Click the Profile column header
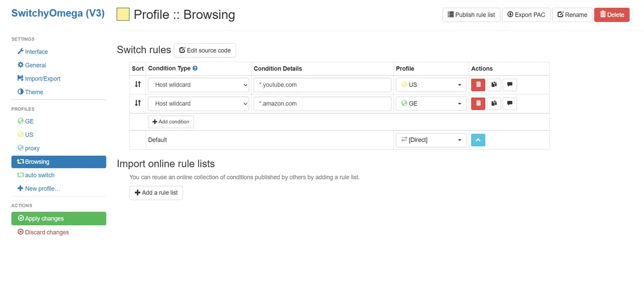The height and width of the screenshot is (302, 644). [405, 69]
